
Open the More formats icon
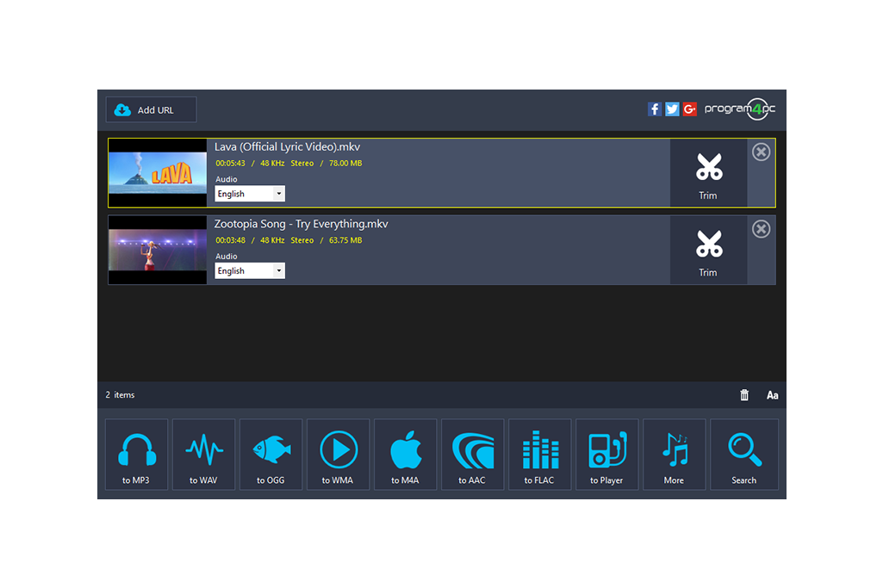(x=674, y=455)
